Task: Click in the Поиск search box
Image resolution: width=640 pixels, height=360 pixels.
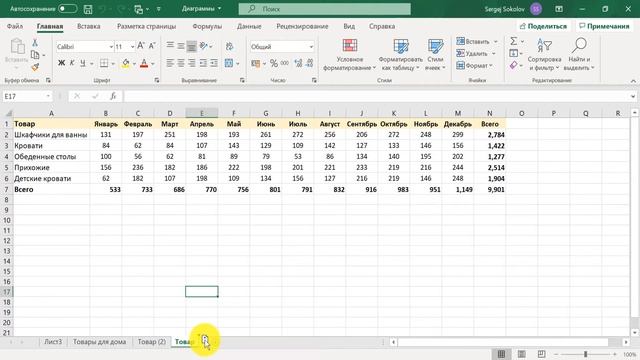Action: (x=324, y=9)
